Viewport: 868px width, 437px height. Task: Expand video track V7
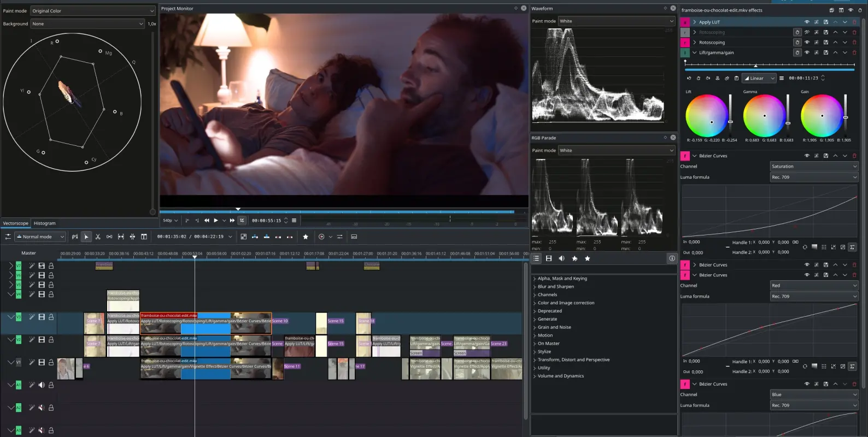pos(10,266)
